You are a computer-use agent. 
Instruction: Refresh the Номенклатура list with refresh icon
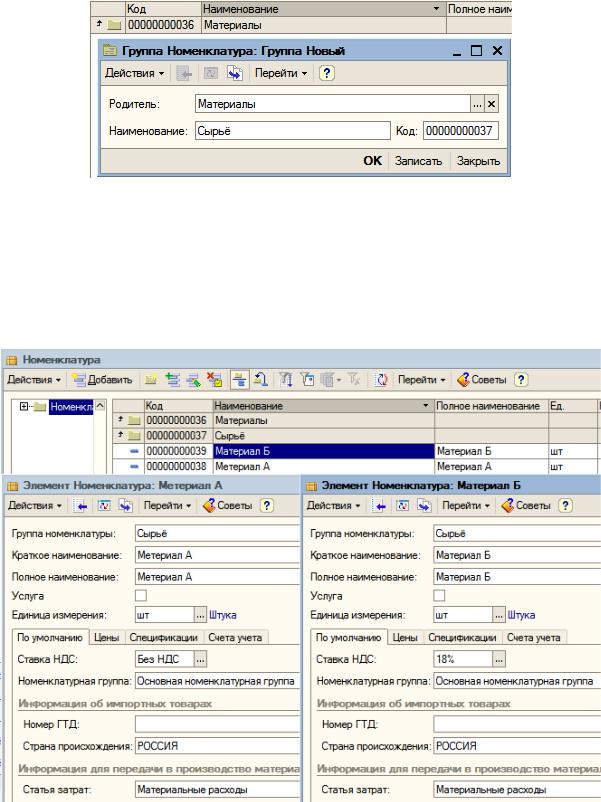click(381, 380)
